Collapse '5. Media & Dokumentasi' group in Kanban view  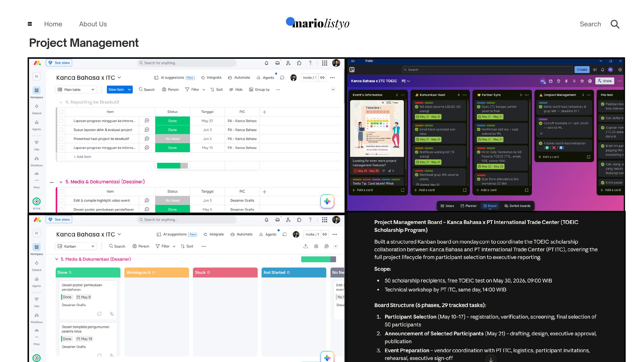click(57, 259)
